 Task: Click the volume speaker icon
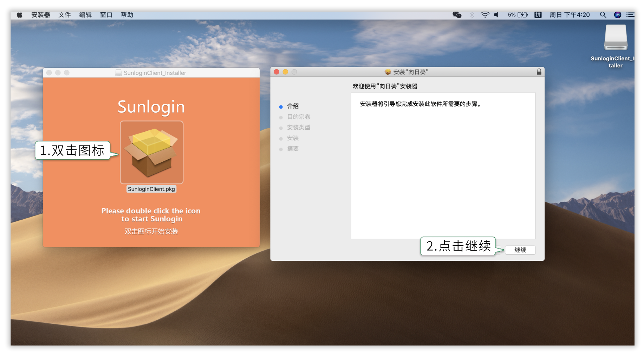coord(496,15)
